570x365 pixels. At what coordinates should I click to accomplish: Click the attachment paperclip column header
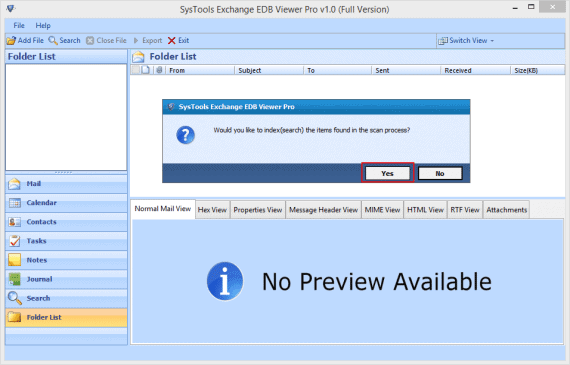[159, 70]
